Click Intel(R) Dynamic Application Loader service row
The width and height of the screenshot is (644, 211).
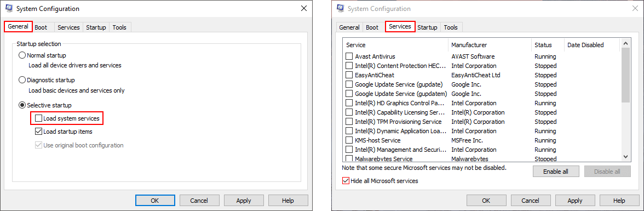coord(482,131)
